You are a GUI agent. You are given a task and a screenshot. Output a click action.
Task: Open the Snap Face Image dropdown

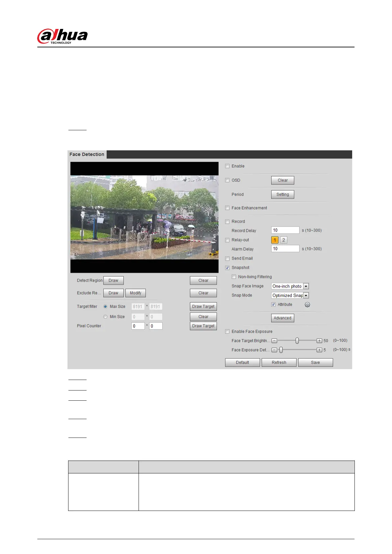(290, 286)
